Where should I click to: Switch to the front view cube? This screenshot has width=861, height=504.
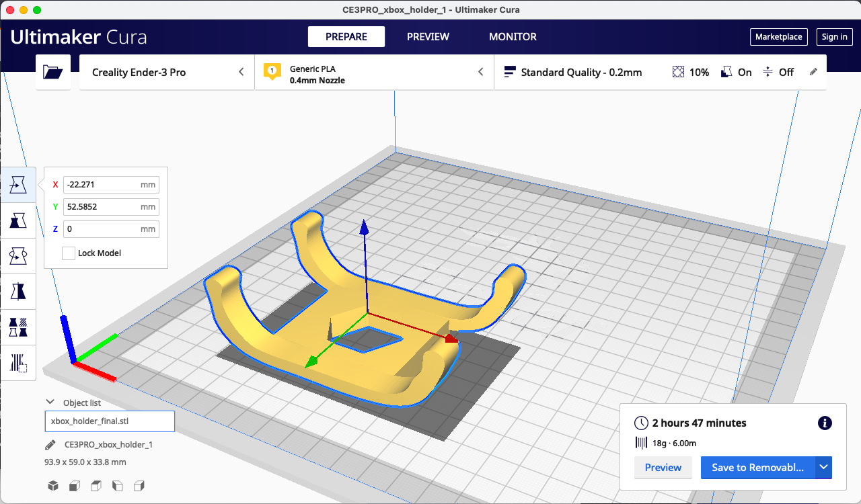pos(75,486)
